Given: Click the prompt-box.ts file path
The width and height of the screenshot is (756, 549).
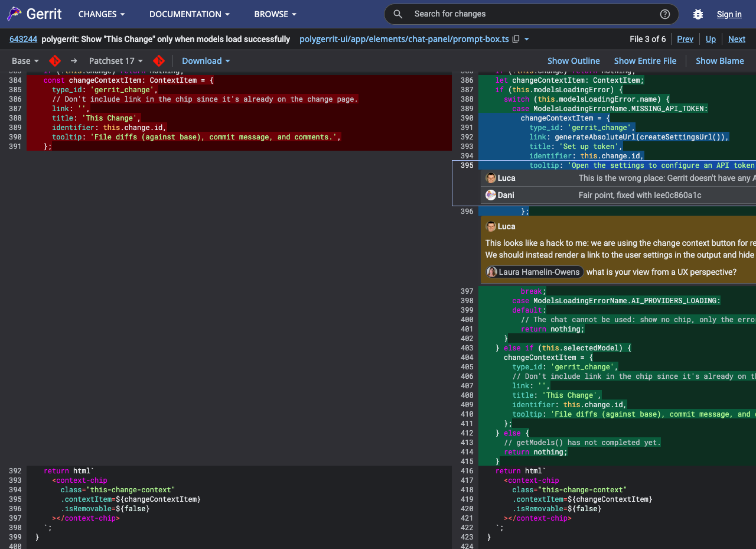Looking at the screenshot, I should tap(404, 39).
